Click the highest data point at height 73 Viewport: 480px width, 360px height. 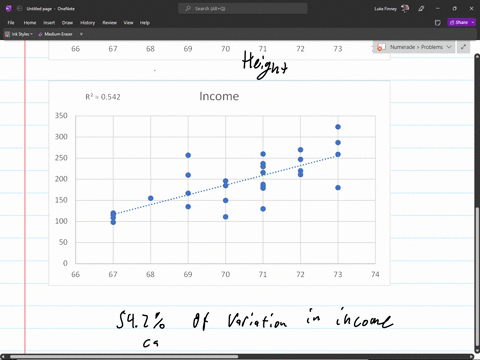[x=338, y=127]
